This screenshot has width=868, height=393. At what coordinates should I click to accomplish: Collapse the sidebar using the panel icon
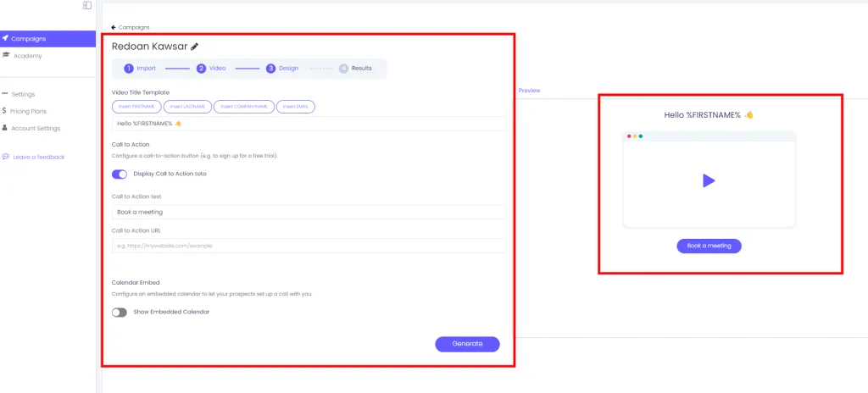pos(87,6)
